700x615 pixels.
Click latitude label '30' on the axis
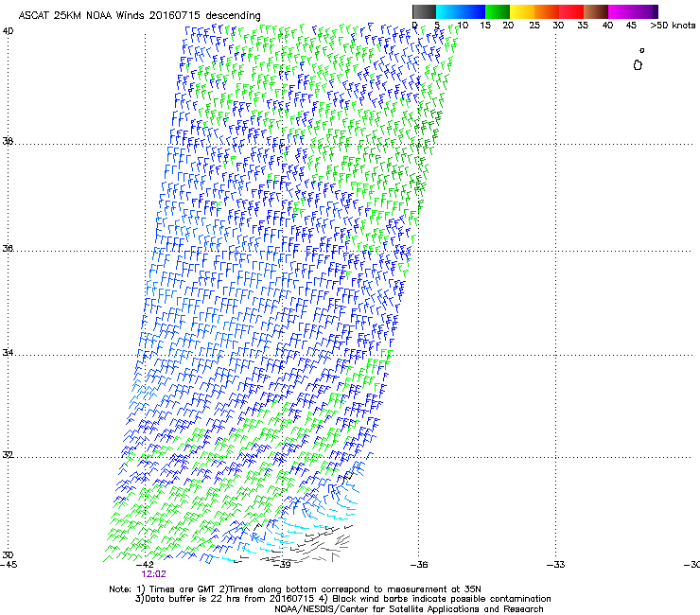coord(8,554)
